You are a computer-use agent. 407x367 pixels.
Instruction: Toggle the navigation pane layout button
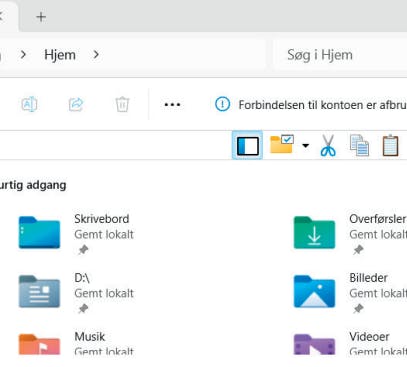point(247,146)
